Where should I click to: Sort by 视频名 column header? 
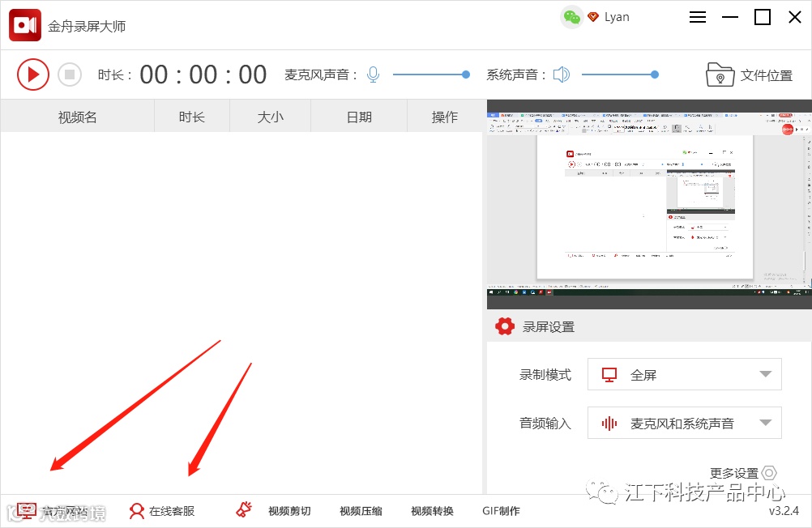click(78, 117)
